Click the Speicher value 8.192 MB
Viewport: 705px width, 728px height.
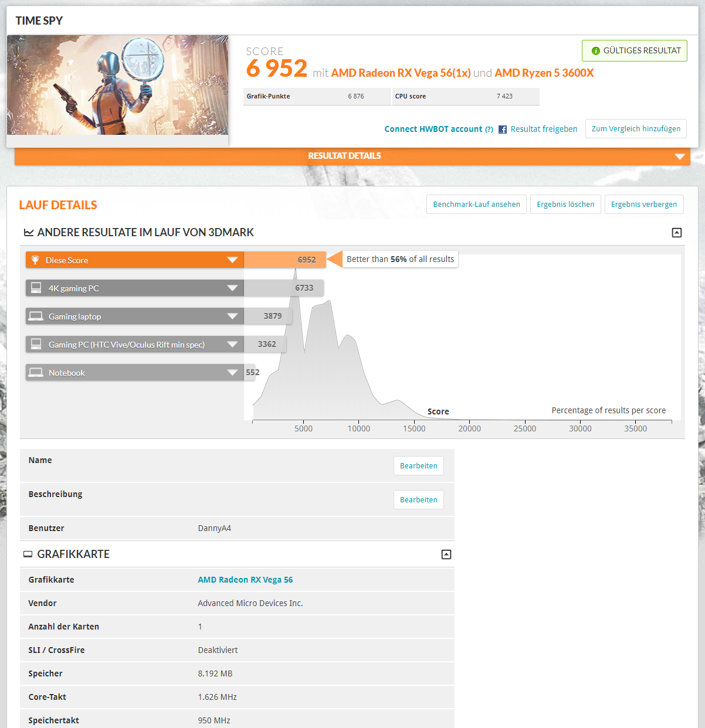215,673
